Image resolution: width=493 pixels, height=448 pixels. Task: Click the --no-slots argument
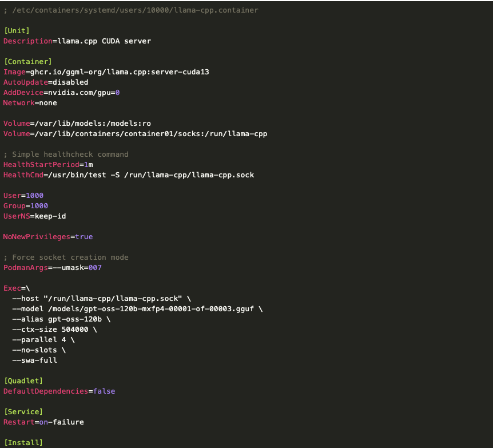click(34, 350)
